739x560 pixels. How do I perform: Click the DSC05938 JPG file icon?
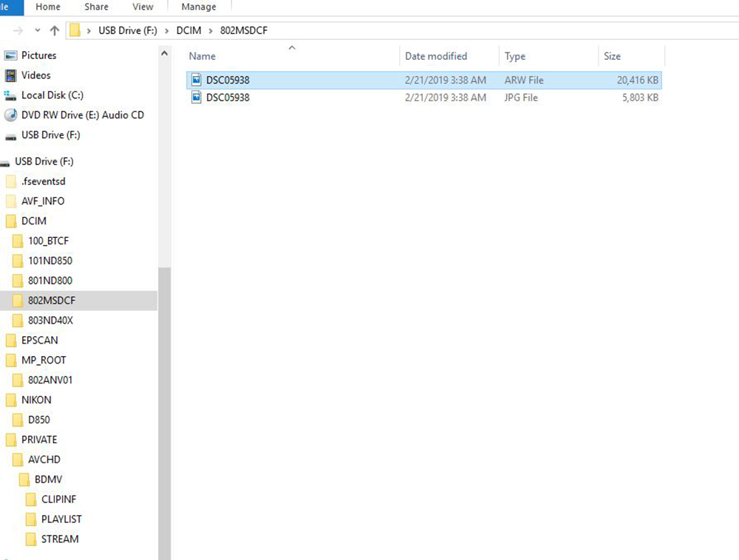point(196,98)
